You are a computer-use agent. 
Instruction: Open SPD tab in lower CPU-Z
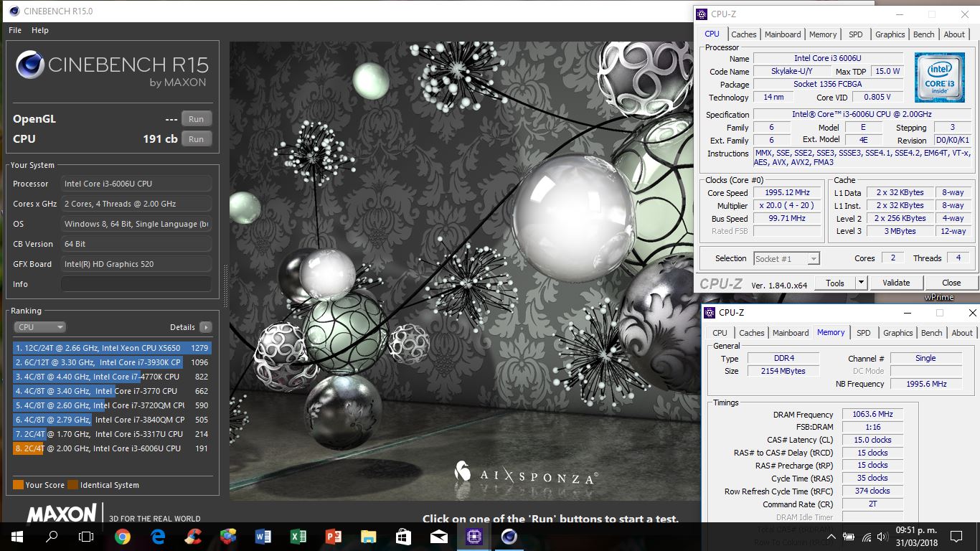pyautogui.click(x=864, y=333)
